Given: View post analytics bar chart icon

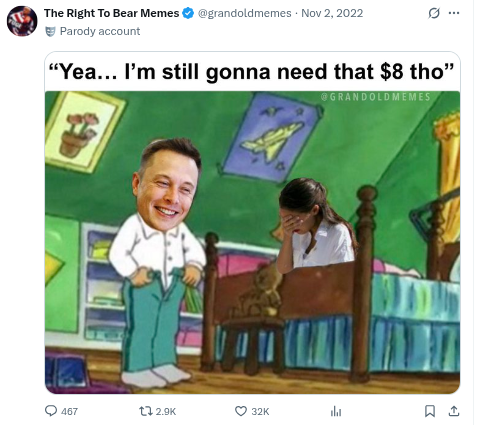Looking at the screenshot, I should [336, 411].
